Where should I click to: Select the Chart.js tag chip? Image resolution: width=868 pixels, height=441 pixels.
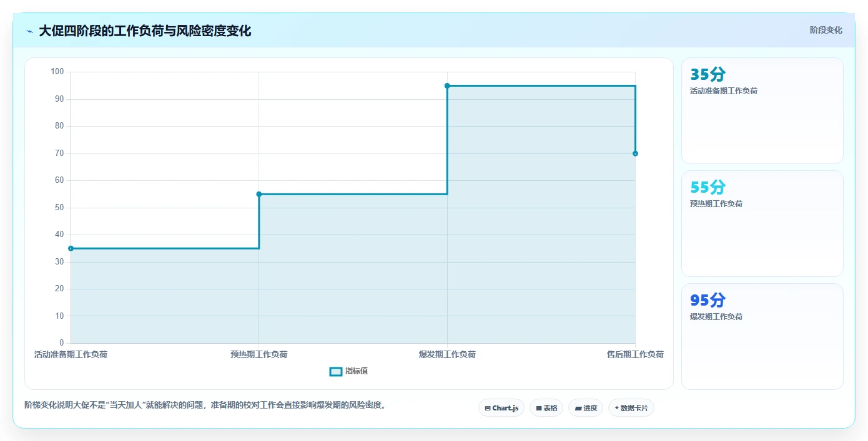pyautogui.click(x=501, y=408)
